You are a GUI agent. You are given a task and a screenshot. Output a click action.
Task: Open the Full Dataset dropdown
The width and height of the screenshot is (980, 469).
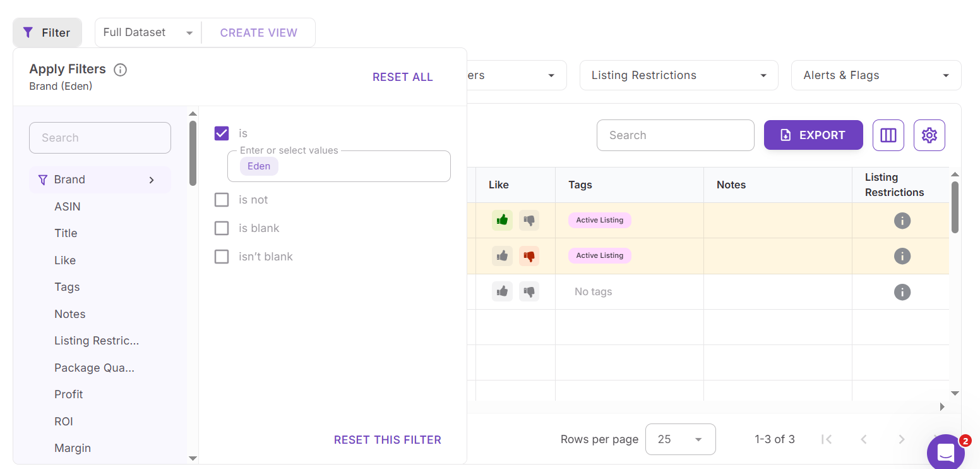point(148,32)
